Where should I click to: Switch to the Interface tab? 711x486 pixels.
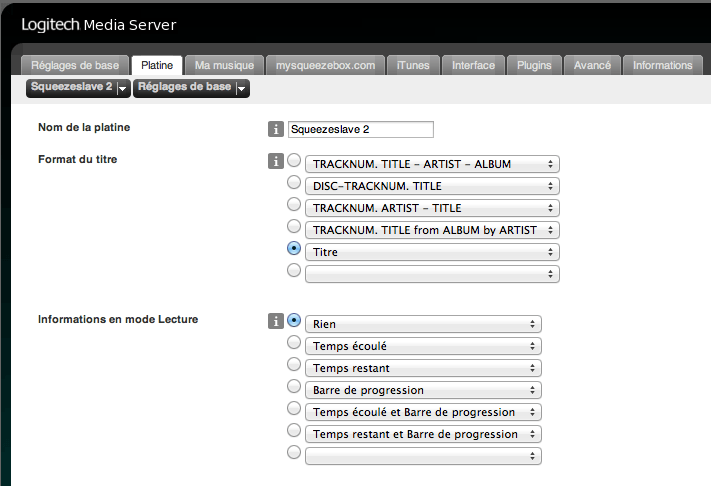[x=473, y=65]
